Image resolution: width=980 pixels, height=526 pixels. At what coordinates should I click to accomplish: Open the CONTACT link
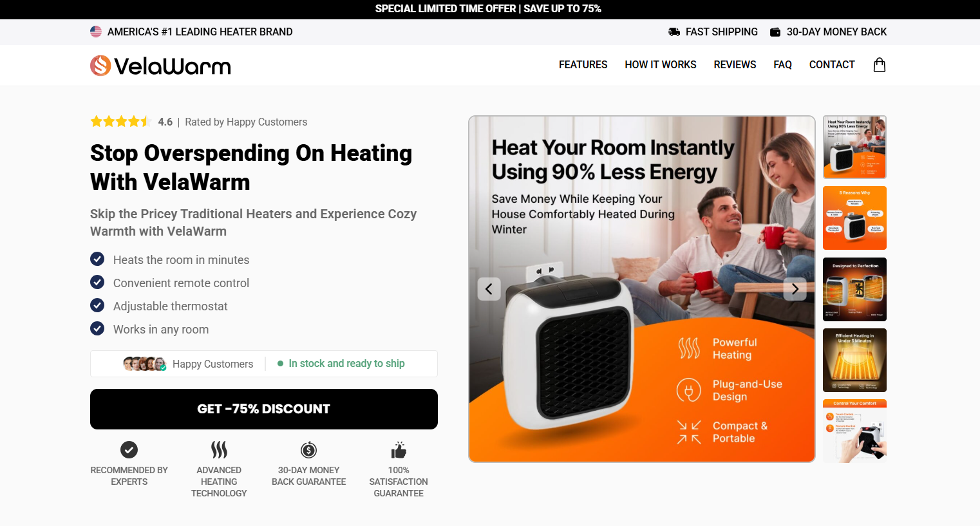[832, 64]
